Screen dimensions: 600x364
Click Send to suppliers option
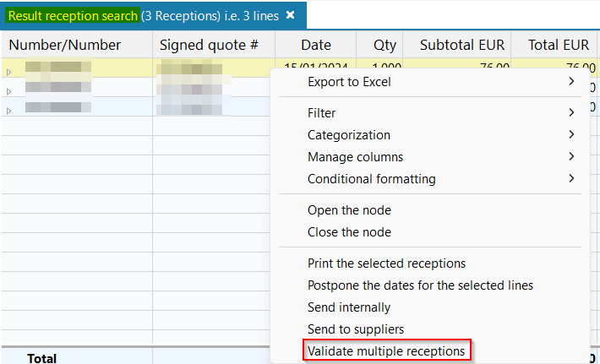355,329
